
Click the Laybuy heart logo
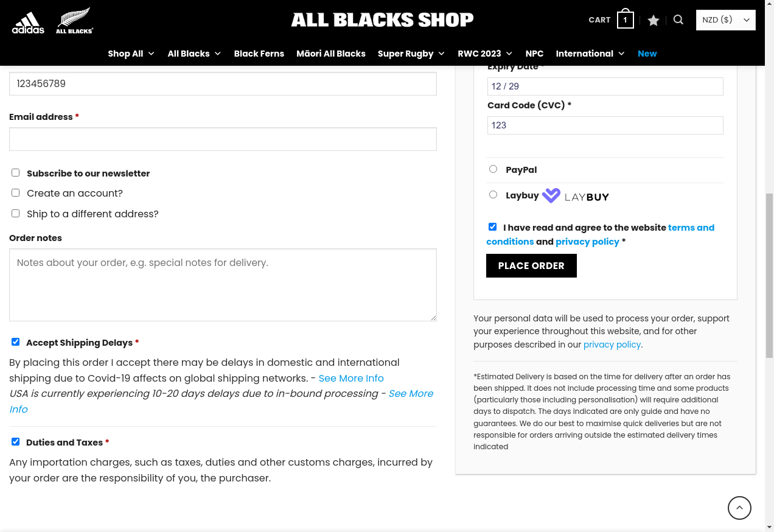(551, 195)
